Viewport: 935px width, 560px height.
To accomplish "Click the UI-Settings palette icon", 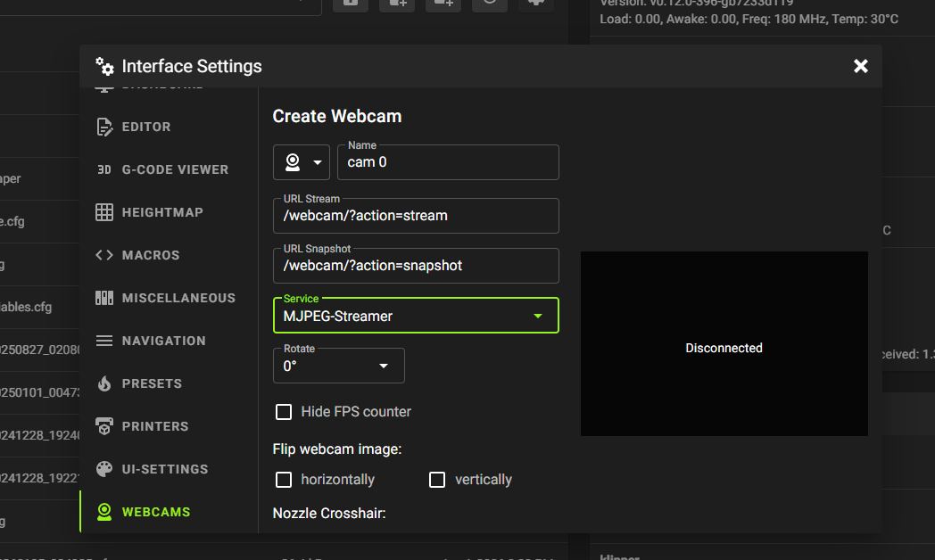I will tap(104, 469).
